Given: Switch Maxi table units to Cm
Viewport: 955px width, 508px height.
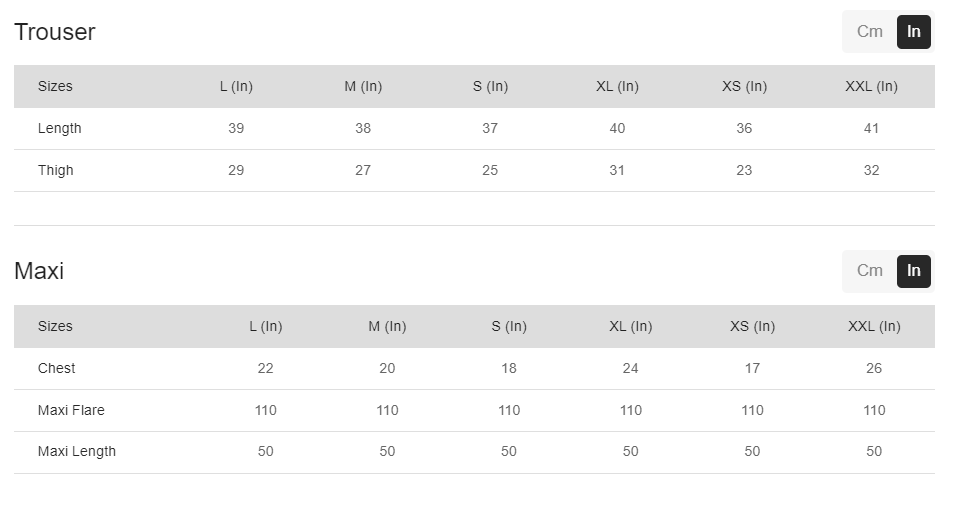Looking at the screenshot, I should [x=869, y=271].
